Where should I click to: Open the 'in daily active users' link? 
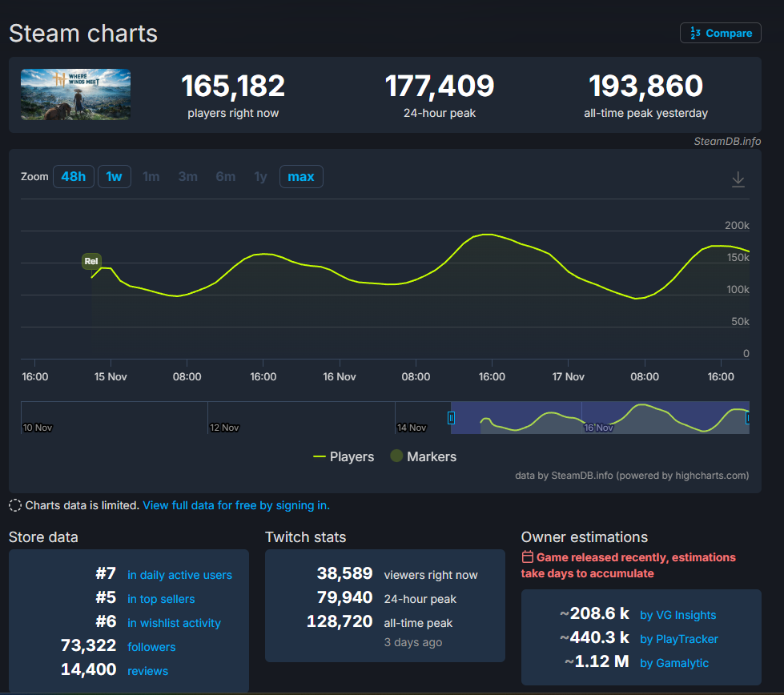(179, 575)
